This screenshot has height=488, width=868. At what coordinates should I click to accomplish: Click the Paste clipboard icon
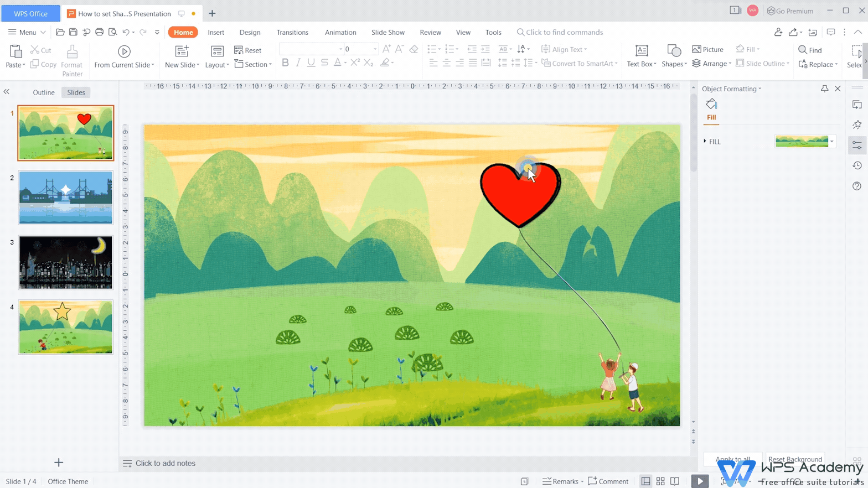click(x=15, y=51)
